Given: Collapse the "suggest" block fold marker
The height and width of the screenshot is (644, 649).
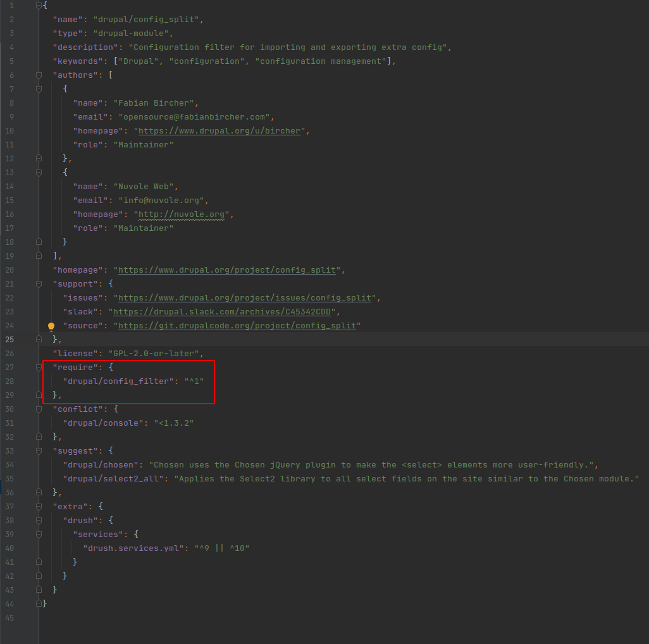Looking at the screenshot, I should tap(39, 450).
